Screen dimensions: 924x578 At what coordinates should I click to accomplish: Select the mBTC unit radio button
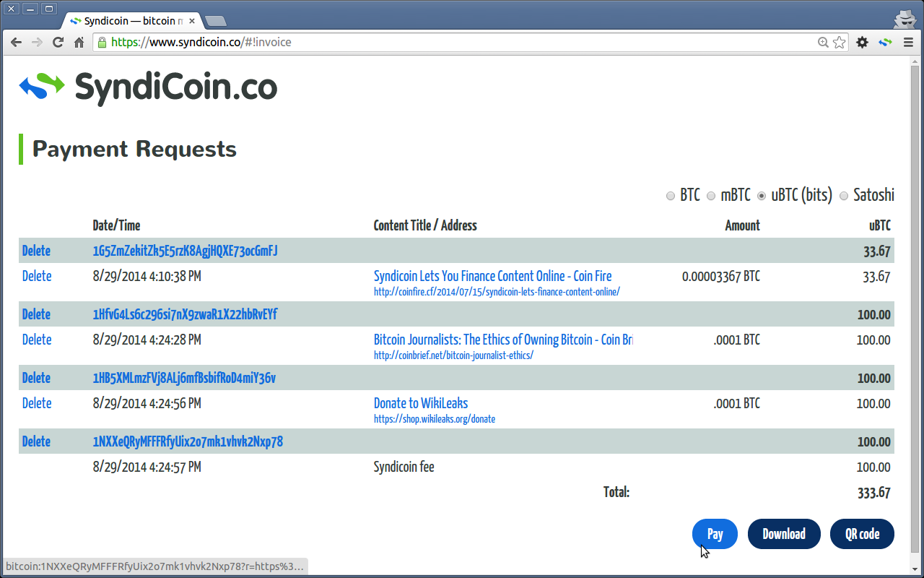click(711, 196)
